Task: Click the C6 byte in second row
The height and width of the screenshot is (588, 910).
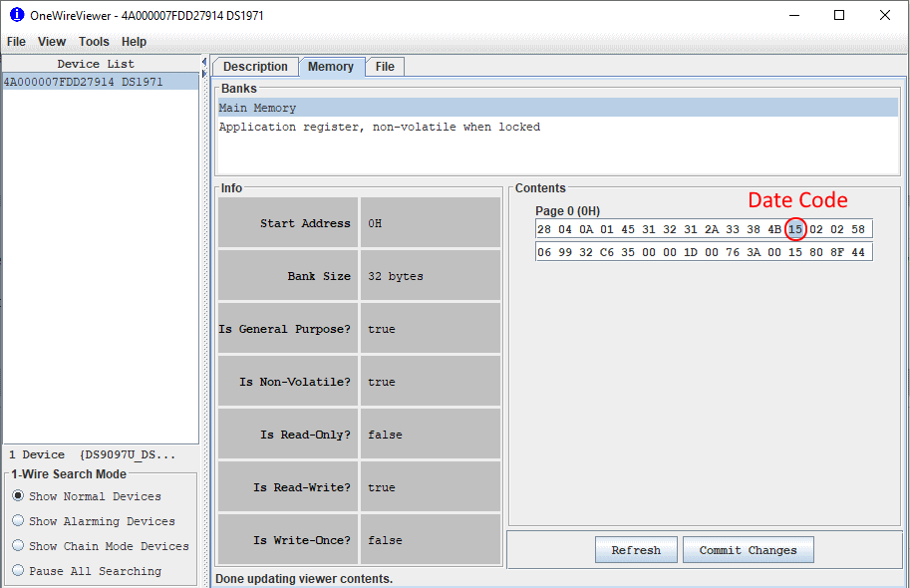Action: click(606, 252)
